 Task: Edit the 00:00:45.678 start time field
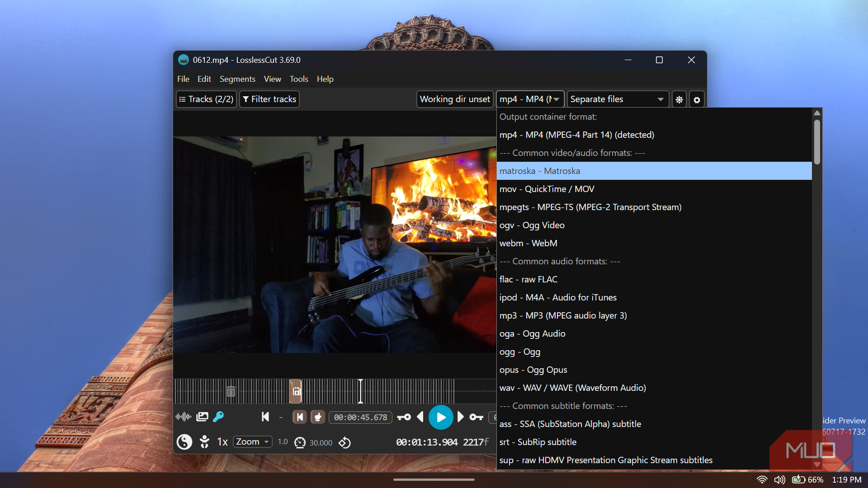tap(360, 417)
